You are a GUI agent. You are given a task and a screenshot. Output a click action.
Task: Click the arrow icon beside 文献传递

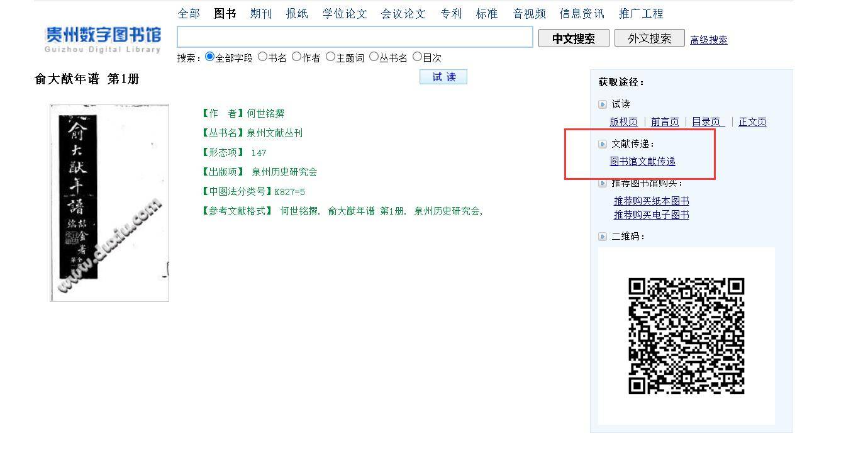603,144
